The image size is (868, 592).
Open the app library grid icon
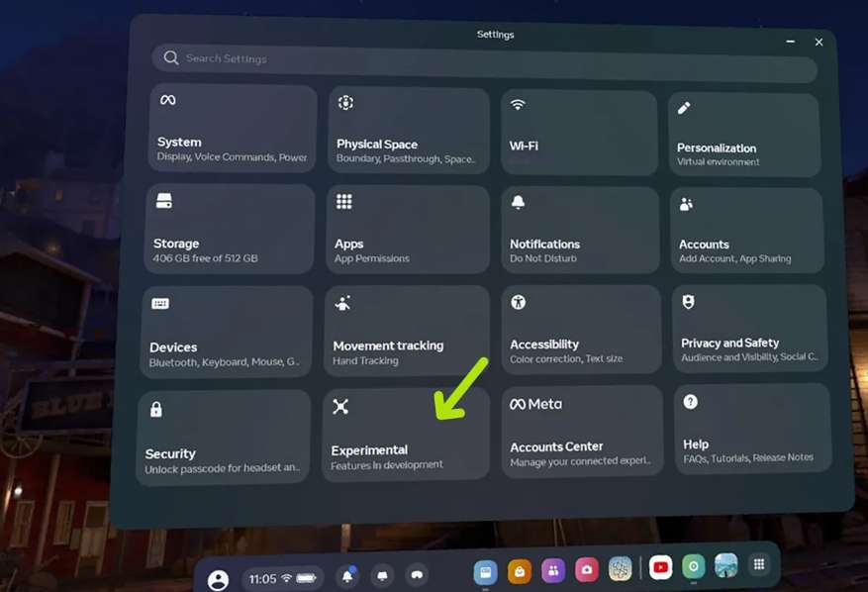(759, 564)
